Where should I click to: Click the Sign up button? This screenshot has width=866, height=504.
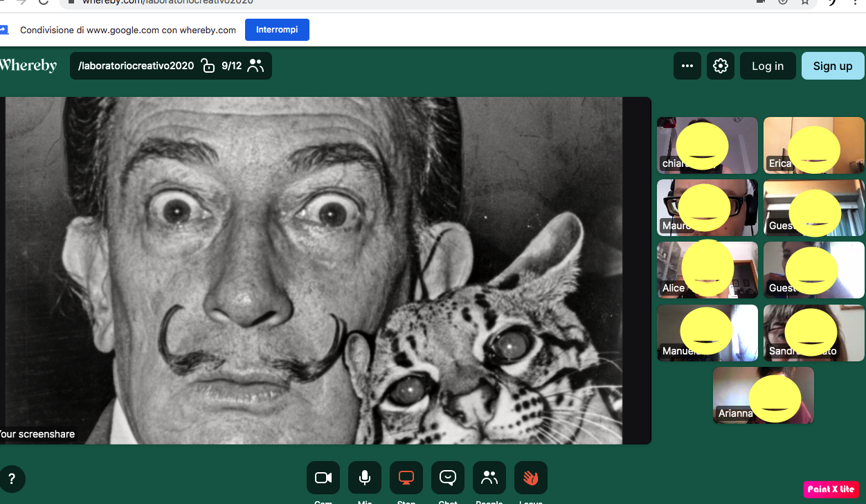[833, 66]
